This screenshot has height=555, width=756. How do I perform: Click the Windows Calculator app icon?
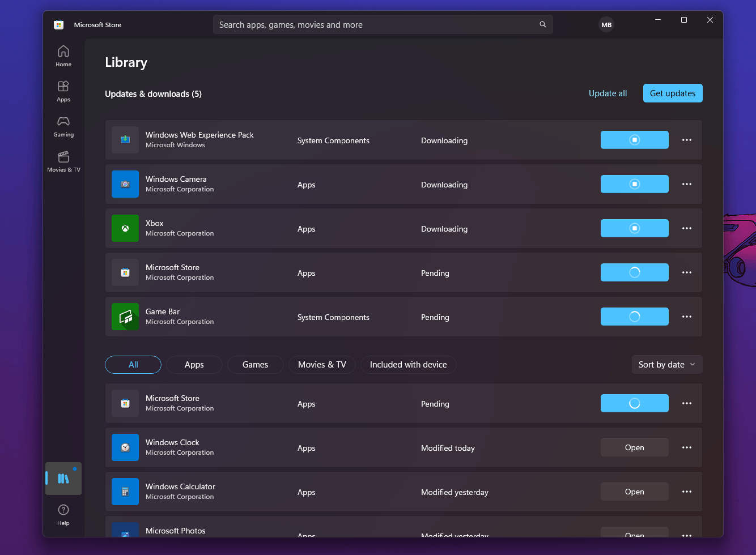125,492
